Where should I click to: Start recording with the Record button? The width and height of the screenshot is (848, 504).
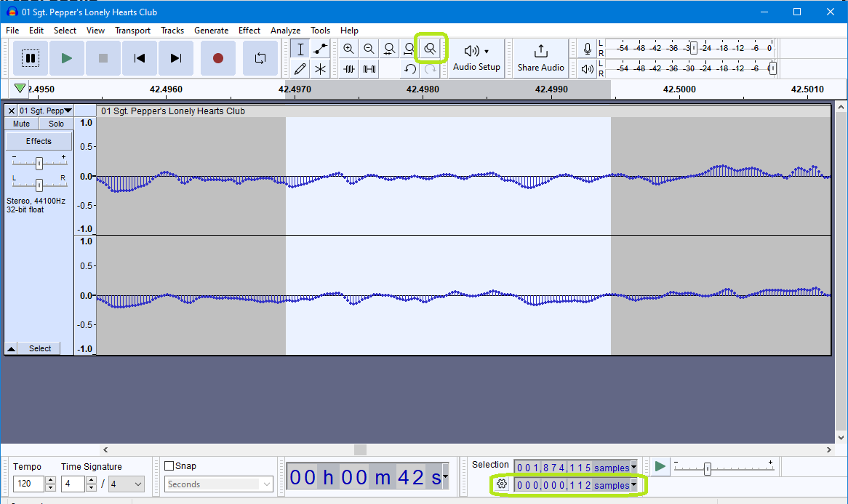(x=217, y=58)
